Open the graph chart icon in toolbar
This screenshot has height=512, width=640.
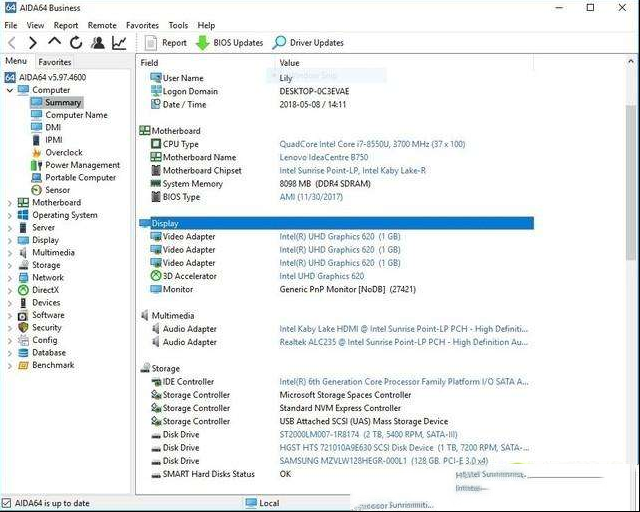119,42
